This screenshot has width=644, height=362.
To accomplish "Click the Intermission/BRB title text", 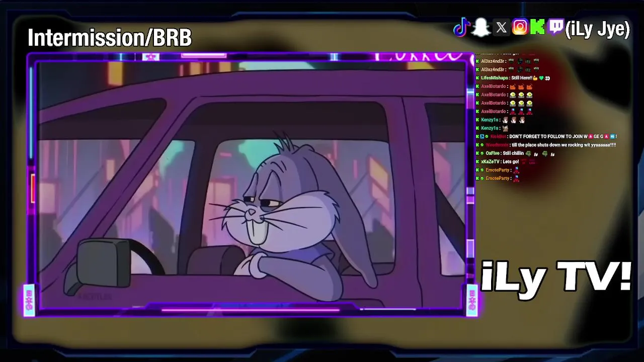I will tap(110, 38).
